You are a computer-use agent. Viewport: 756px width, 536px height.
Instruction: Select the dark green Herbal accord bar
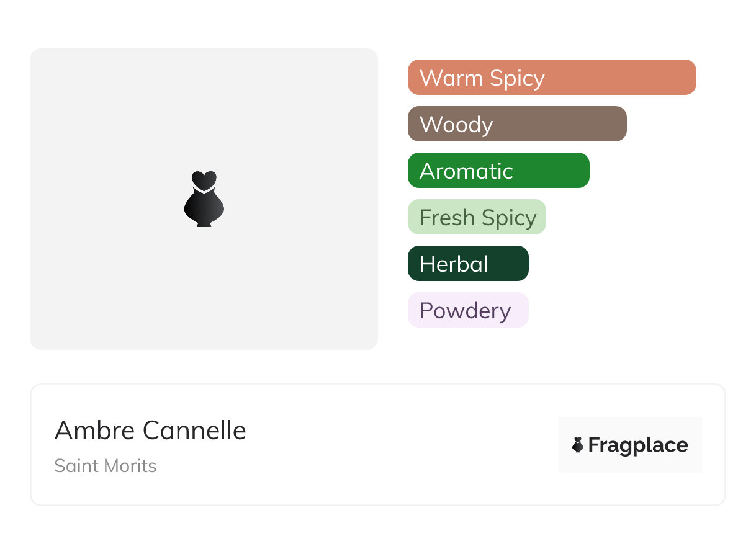click(468, 264)
